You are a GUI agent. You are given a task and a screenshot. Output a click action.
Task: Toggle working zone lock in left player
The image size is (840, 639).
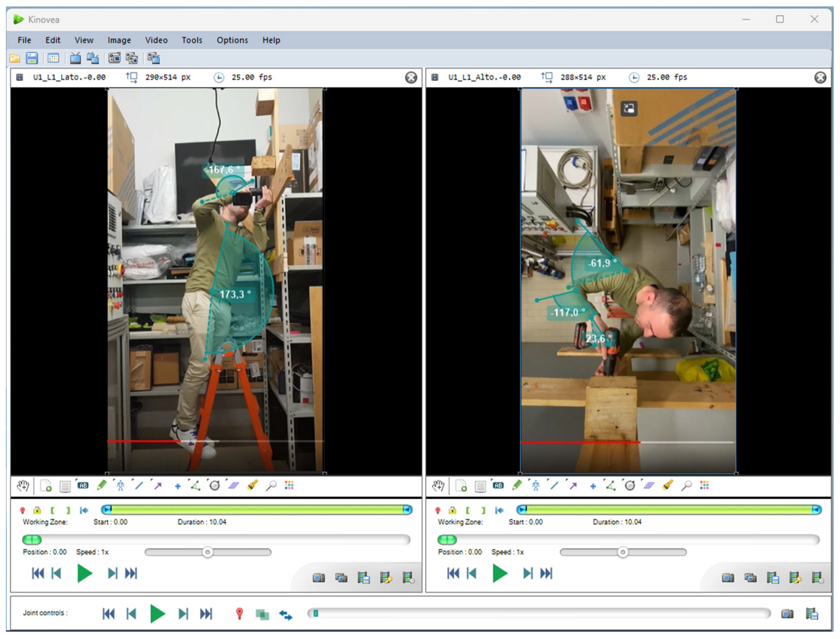point(37,511)
